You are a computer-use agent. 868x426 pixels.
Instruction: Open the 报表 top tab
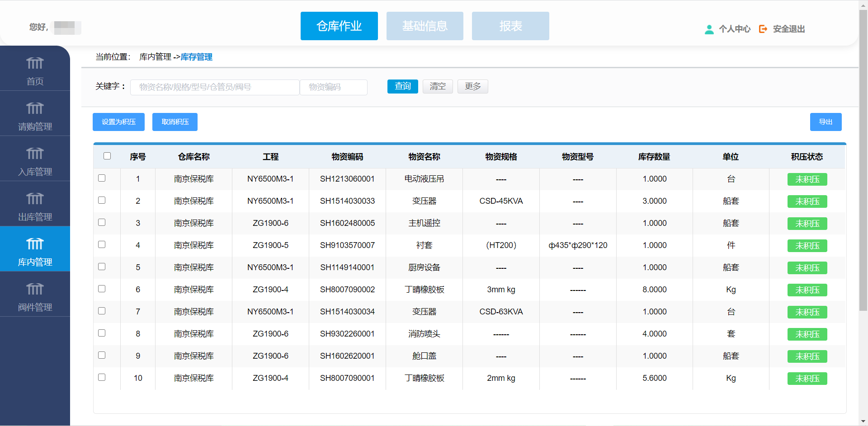(510, 26)
